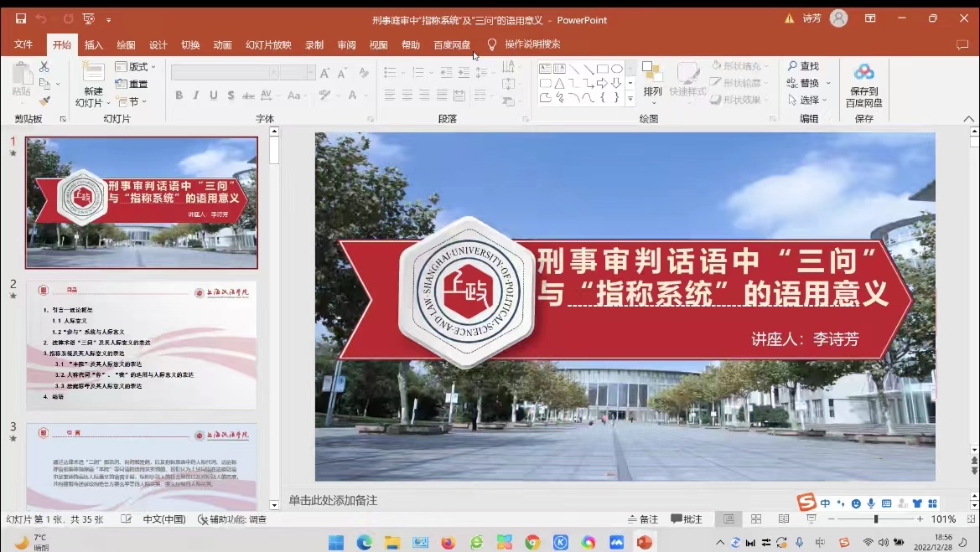Click the Comments (批注) button

(686, 519)
